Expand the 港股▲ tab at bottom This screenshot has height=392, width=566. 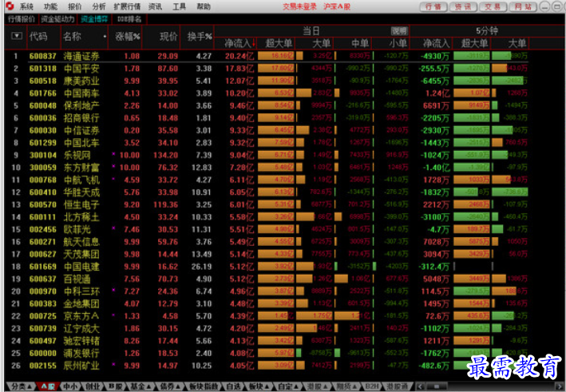coord(317,386)
